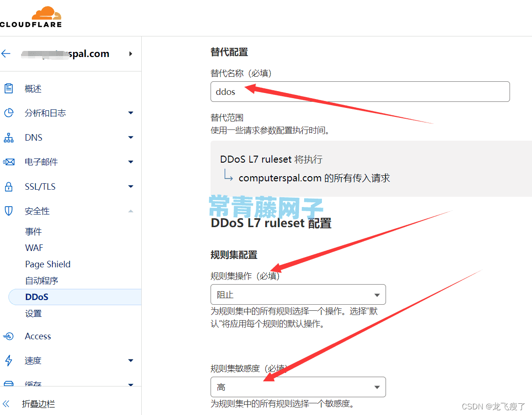Click the clipboard icon beside 概述
Viewport: 532px width, 415px height.
point(8,88)
